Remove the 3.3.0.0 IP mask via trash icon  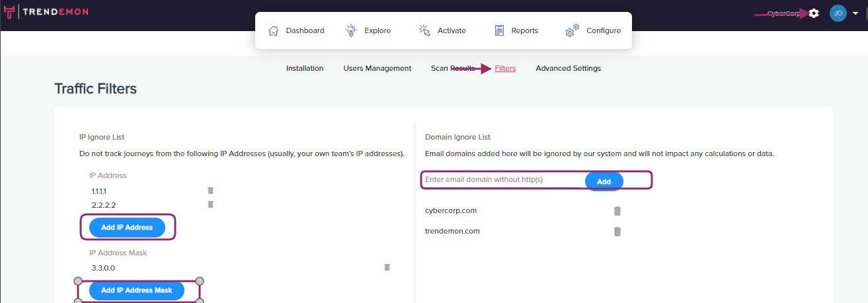coord(387,267)
